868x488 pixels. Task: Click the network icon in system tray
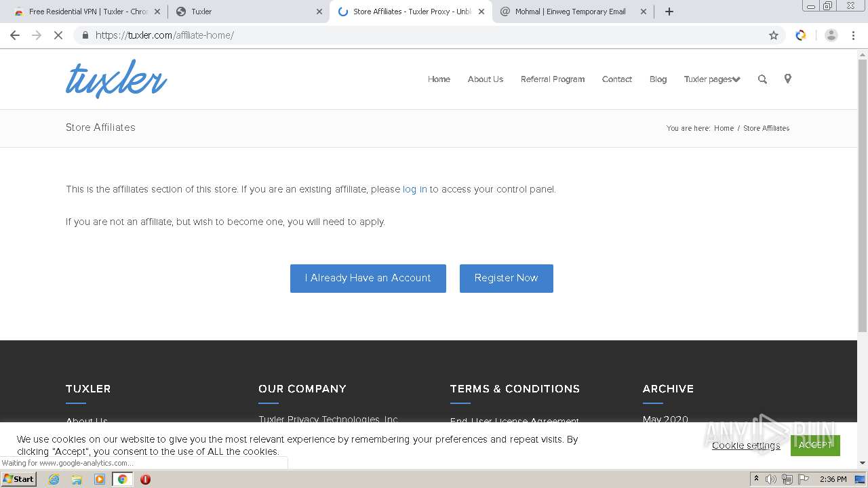[x=787, y=479]
